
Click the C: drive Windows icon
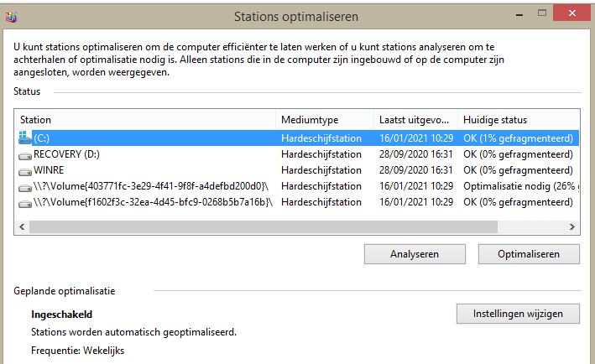tap(24, 138)
